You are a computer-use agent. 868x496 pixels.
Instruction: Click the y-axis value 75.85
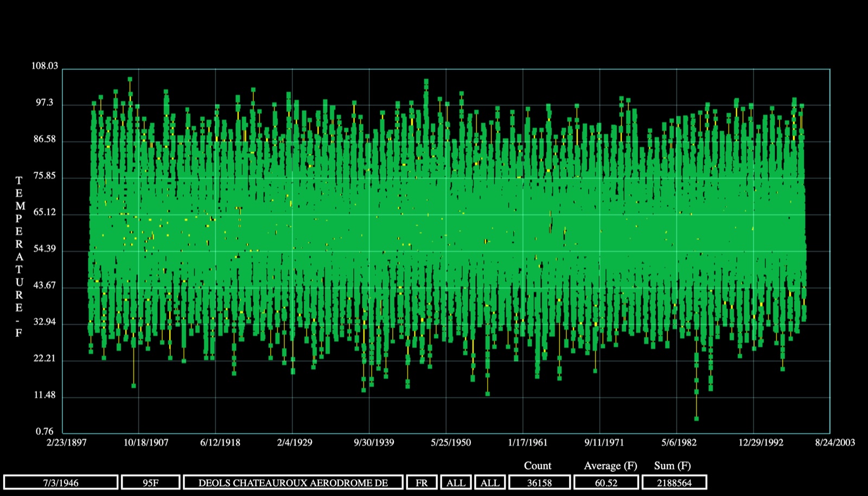(x=44, y=176)
